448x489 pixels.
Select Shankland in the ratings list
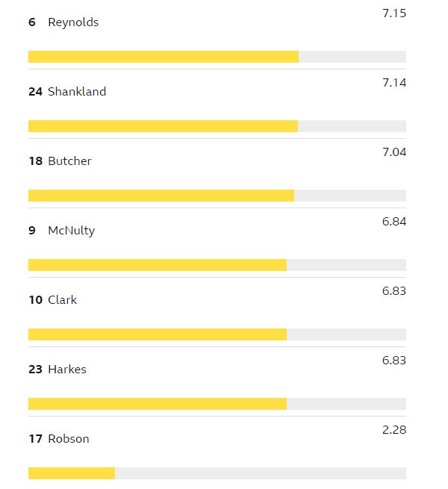tap(77, 92)
